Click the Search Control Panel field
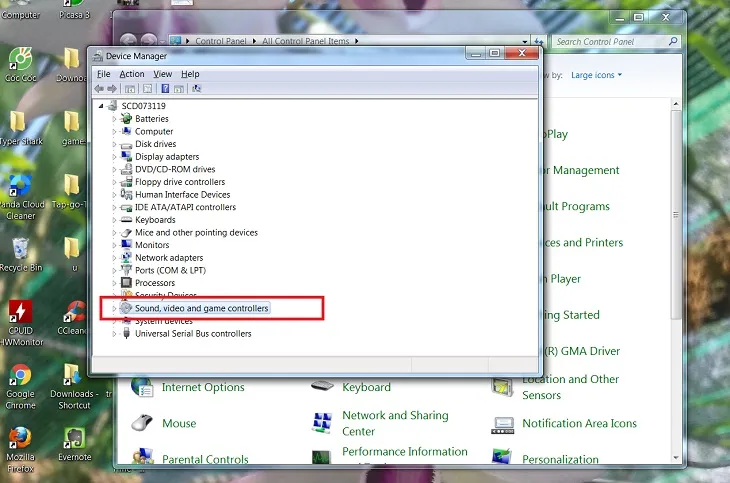 point(610,42)
